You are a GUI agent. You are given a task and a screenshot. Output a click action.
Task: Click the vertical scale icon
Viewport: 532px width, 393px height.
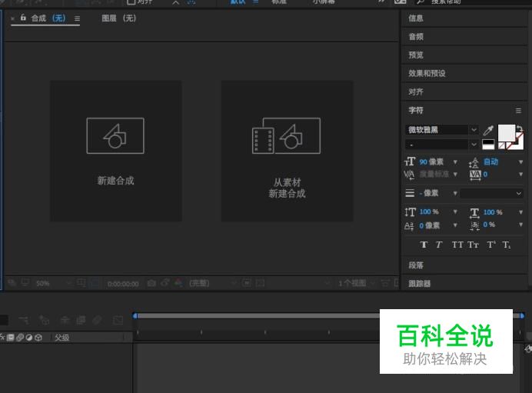(x=410, y=212)
